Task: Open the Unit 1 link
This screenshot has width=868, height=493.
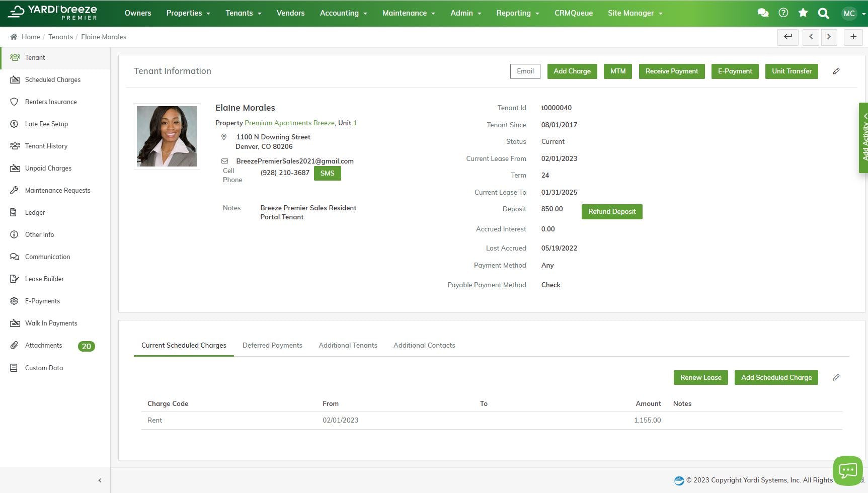Action: tap(355, 123)
